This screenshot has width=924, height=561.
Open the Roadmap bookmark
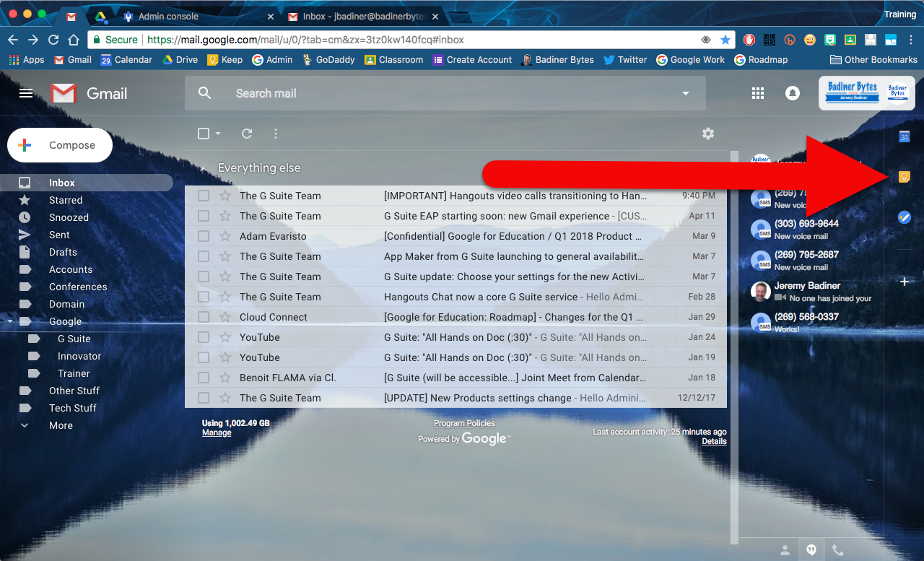click(x=761, y=60)
